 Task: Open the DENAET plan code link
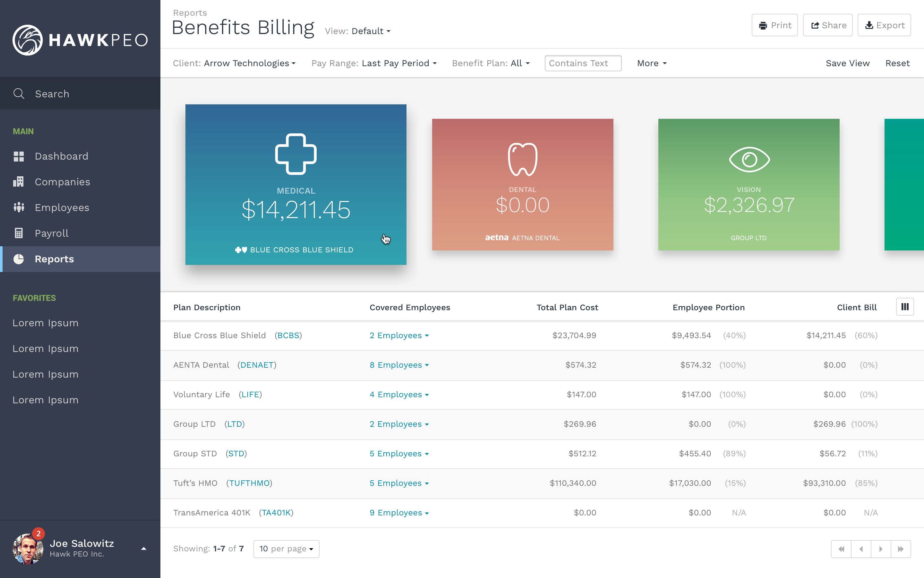click(x=257, y=365)
